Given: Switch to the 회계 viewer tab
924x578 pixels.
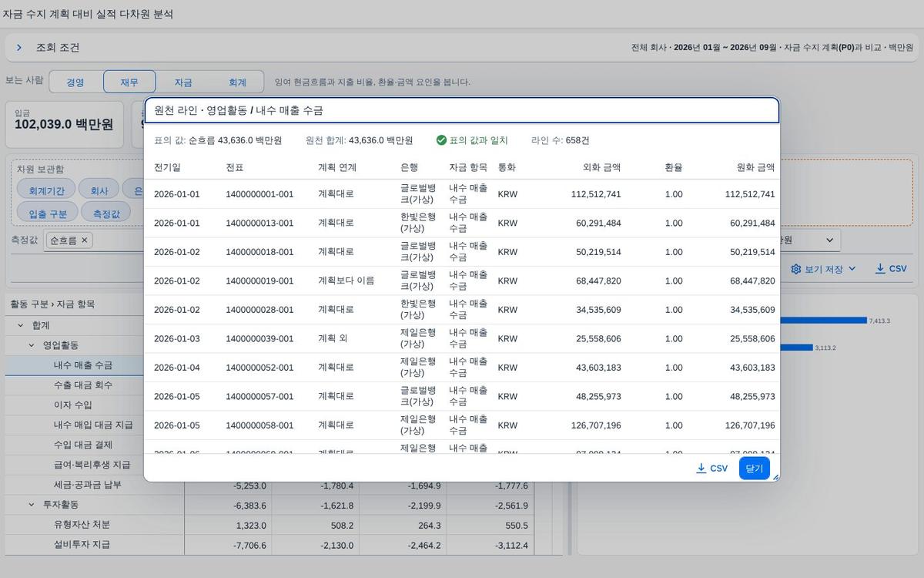Looking at the screenshot, I should click(237, 82).
